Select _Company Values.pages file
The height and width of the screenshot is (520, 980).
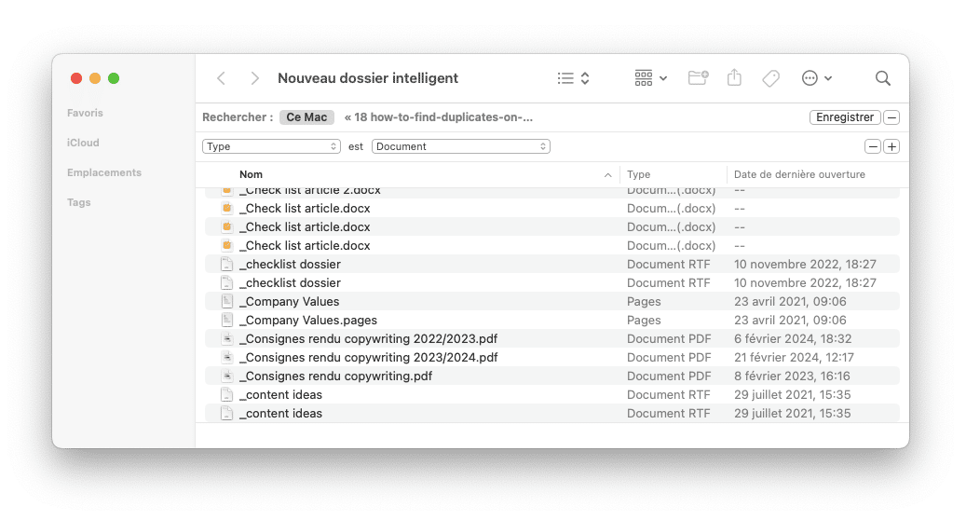[x=308, y=320]
